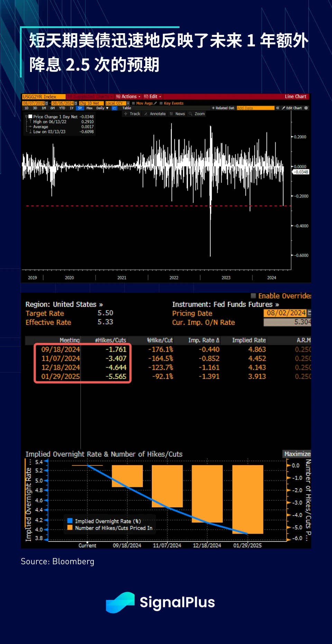This screenshot has height=644, width=332.
Task: Toggle the Key Events checkbox
Action: click(x=161, y=103)
